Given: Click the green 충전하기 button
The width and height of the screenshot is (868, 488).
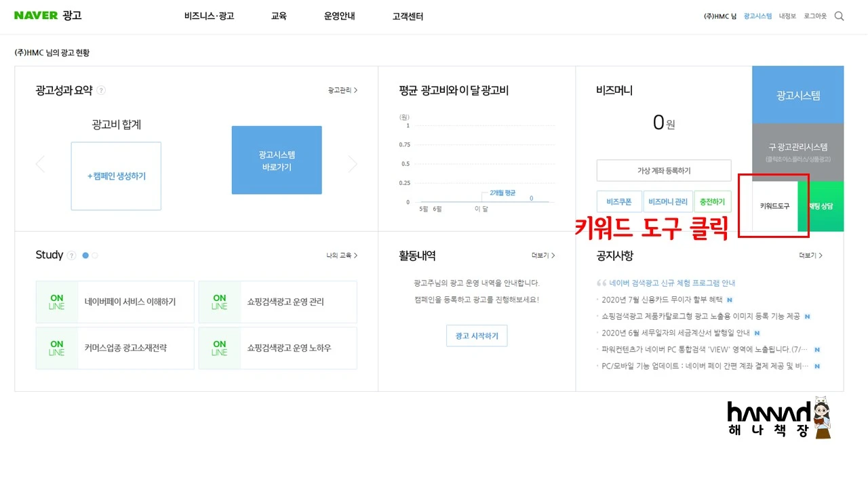Looking at the screenshot, I should coord(712,201).
